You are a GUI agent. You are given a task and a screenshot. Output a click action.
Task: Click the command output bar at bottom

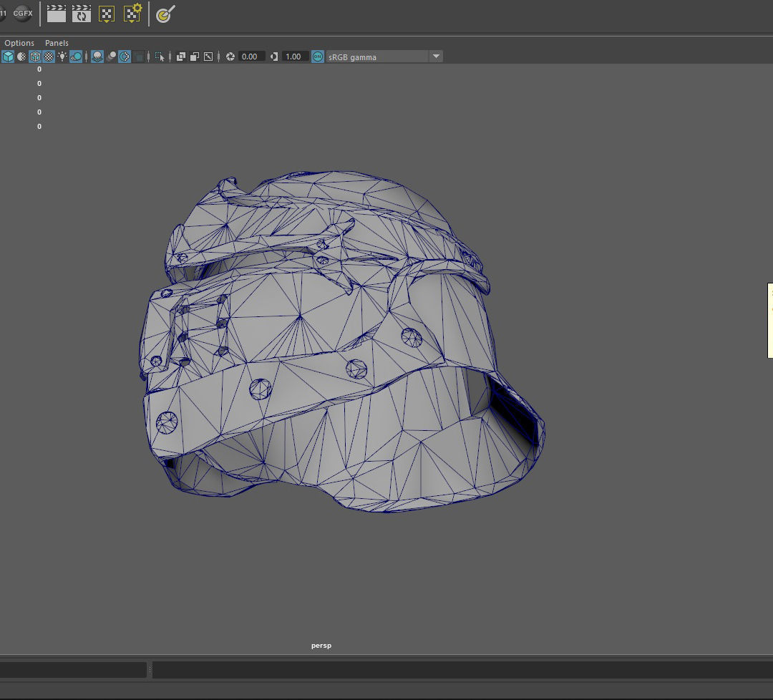pos(462,669)
